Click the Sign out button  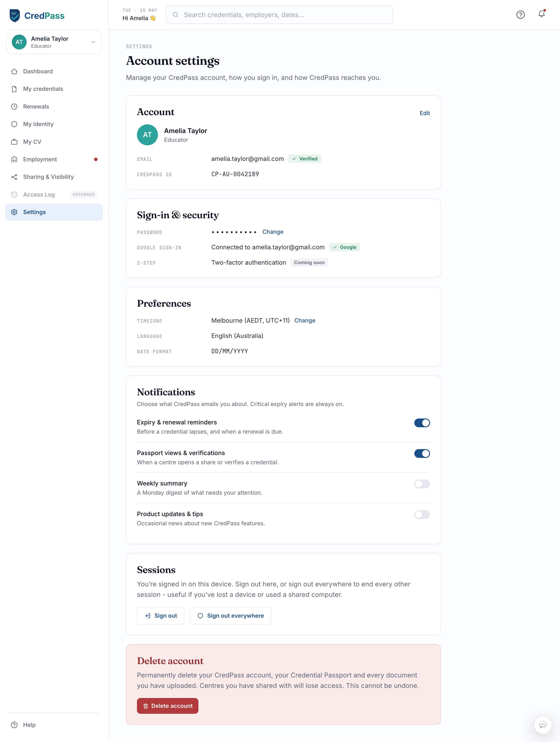coord(161,615)
